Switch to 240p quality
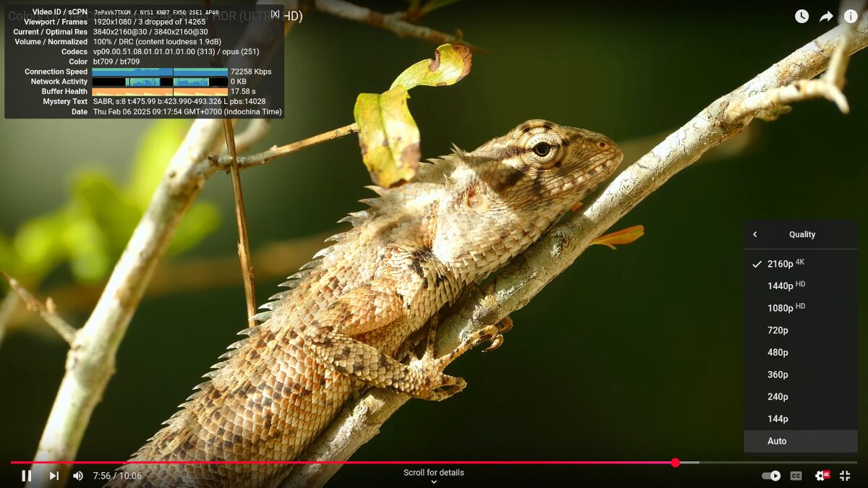Screen dimensions: 868x488 click(x=801, y=397)
